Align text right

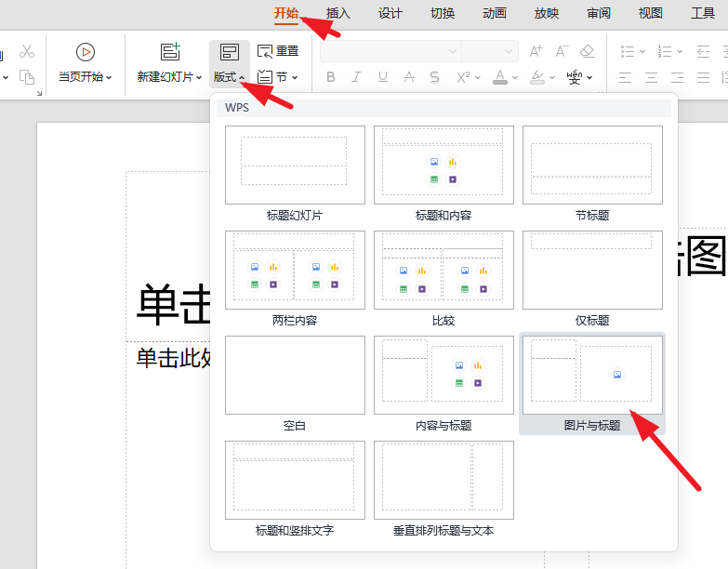coord(678,77)
